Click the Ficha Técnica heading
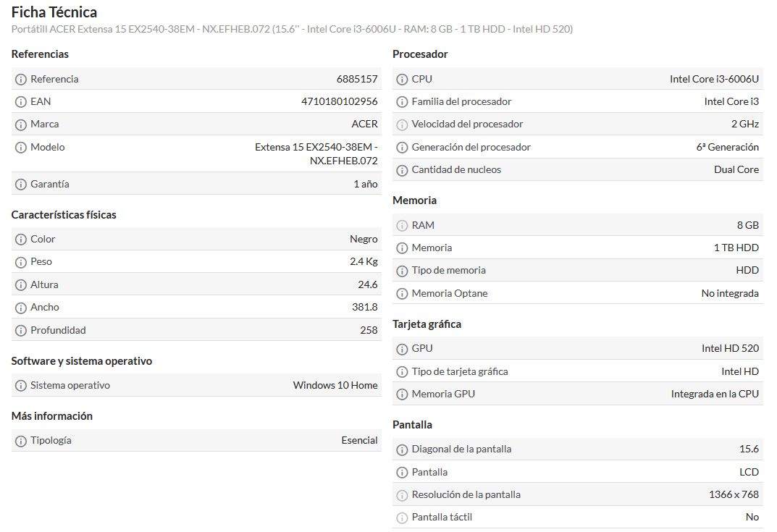777x532 pixels. (x=54, y=12)
